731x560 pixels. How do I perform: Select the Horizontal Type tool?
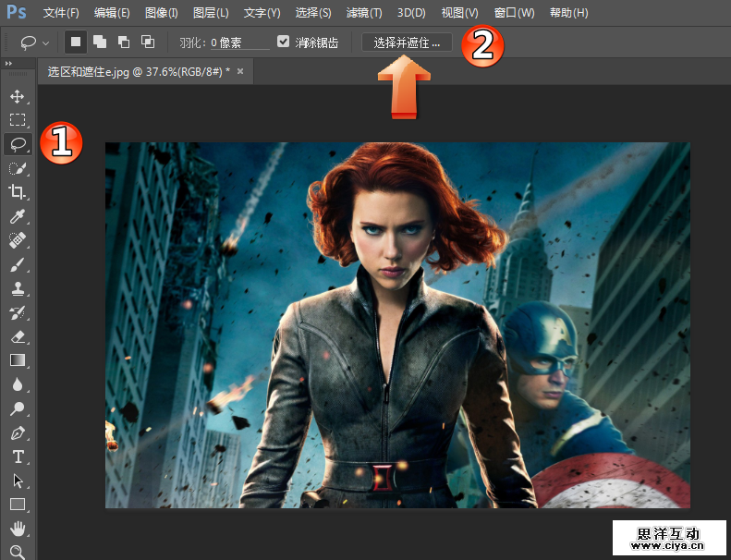[x=17, y=457]
